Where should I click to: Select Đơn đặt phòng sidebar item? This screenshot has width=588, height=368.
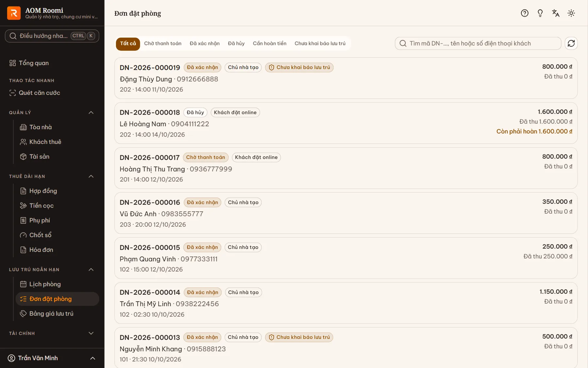point(57,299)
